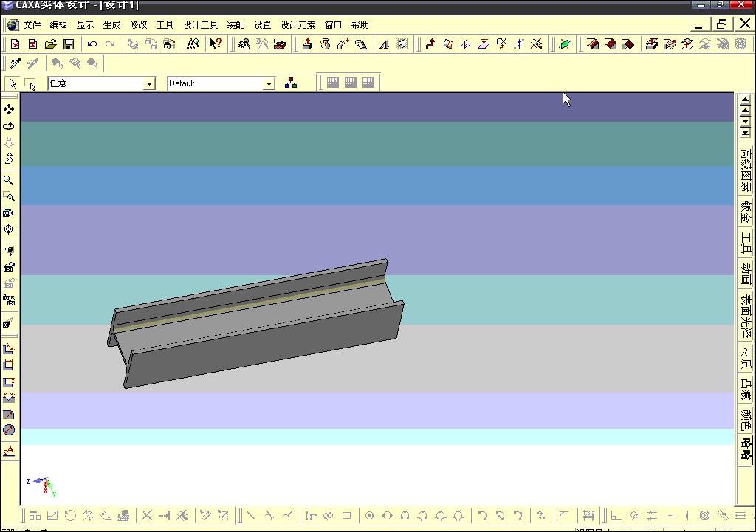Image resolution: width=756 pixels, height=532 pixels.
Task: Jump to the last catalog tab
Action: click(x=746, y=133)
